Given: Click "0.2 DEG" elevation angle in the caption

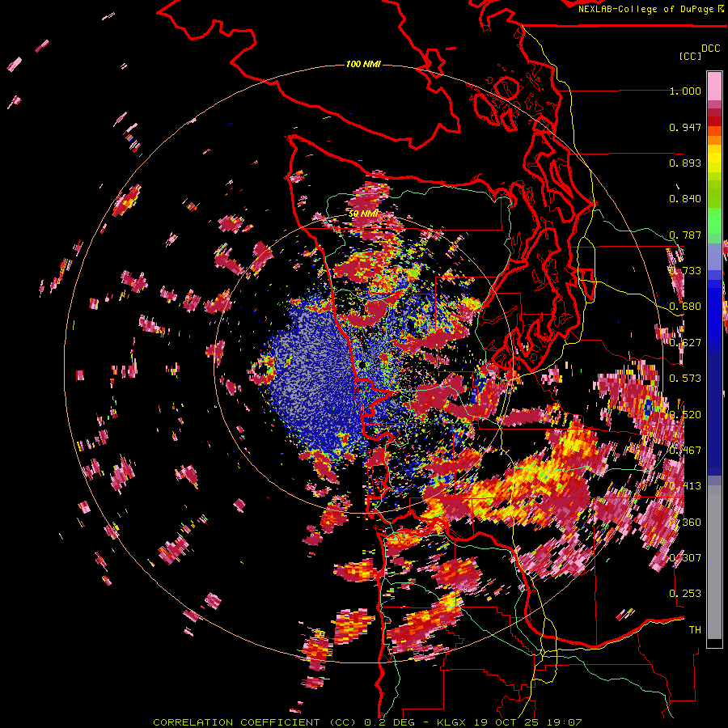Looking at the screenshot, I should click(390, 722).
